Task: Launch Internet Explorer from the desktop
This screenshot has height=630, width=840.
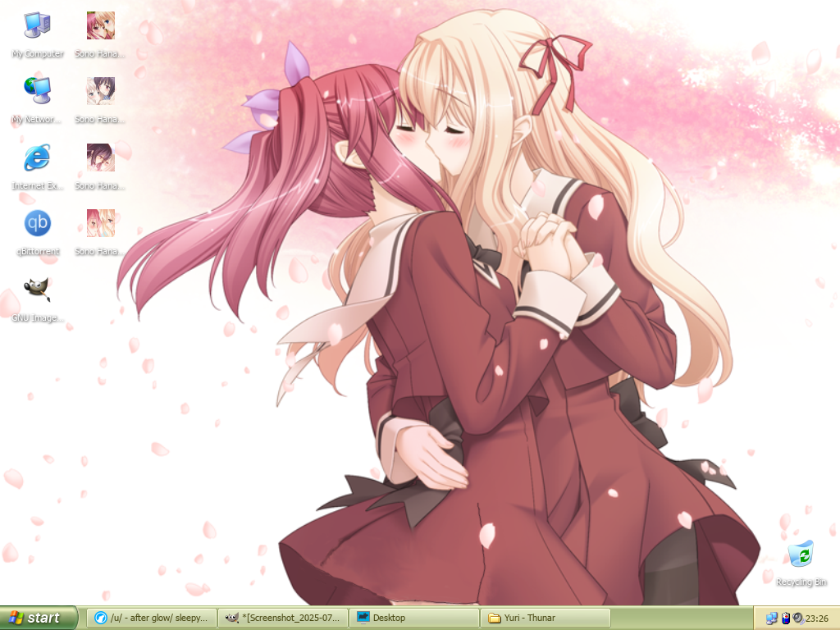Action: (37, 166)
